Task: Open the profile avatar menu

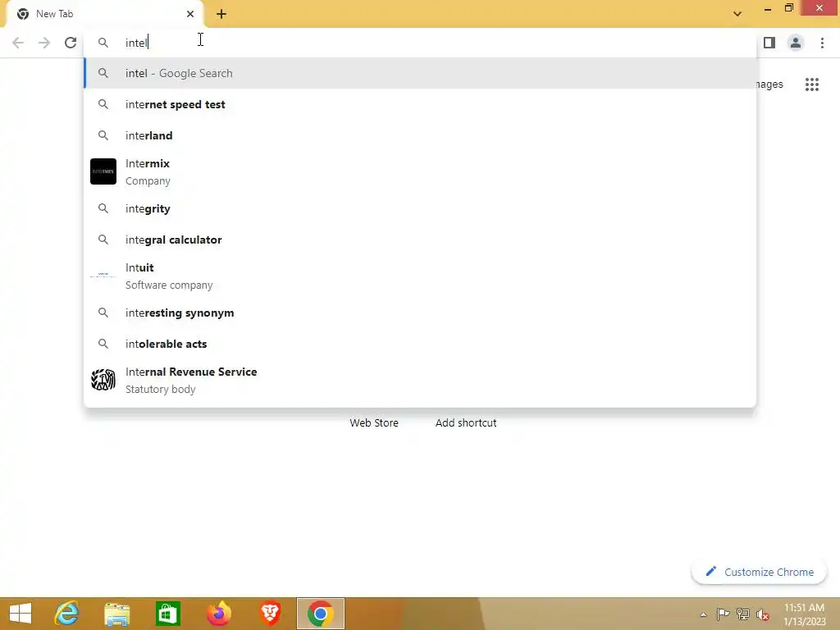Action: [796, 43]
